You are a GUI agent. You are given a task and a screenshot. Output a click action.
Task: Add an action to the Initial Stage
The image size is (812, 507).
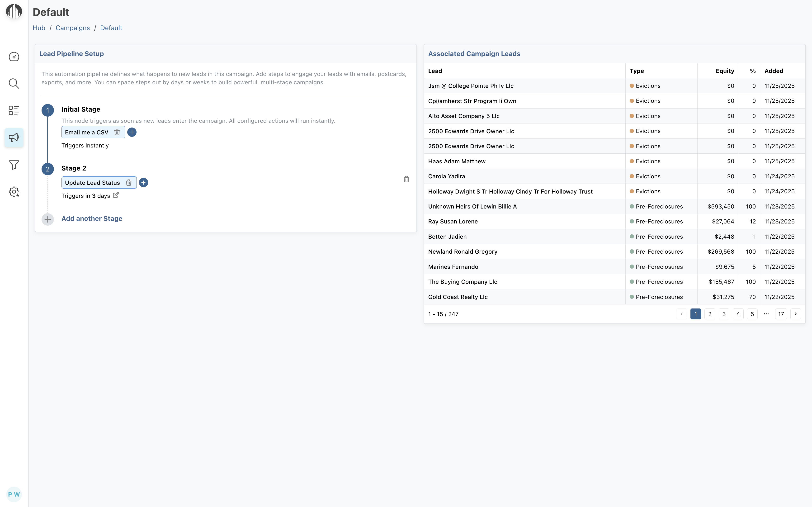pos(132,132)
